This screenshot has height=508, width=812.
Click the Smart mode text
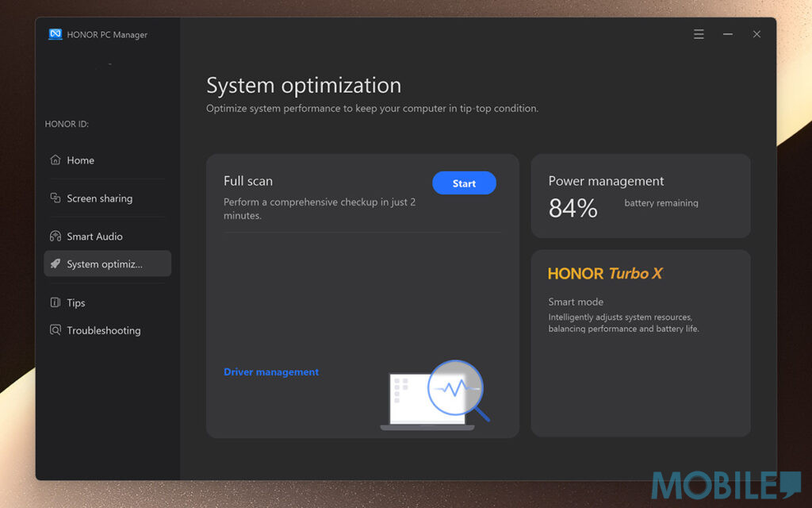[x=576, y=302]
